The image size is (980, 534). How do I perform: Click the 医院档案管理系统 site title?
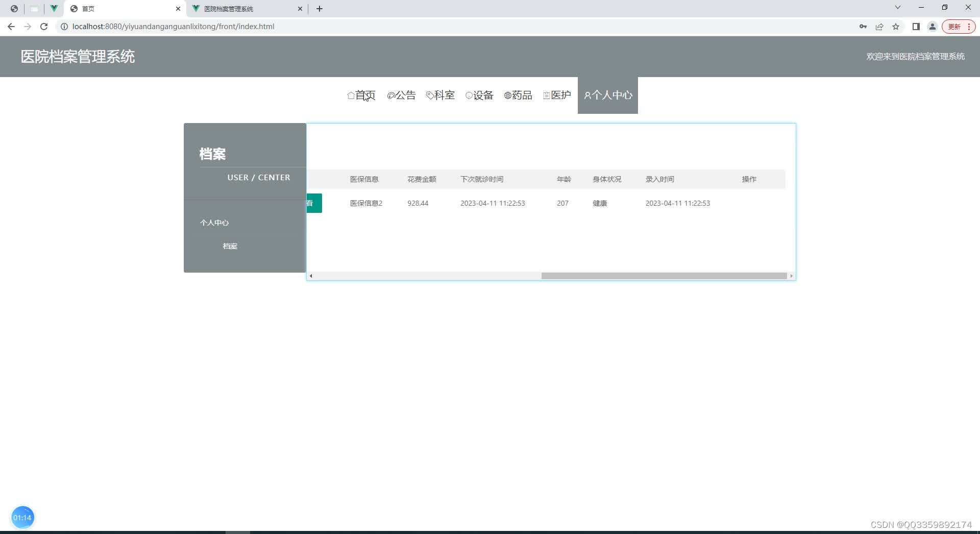click(78, 57)
